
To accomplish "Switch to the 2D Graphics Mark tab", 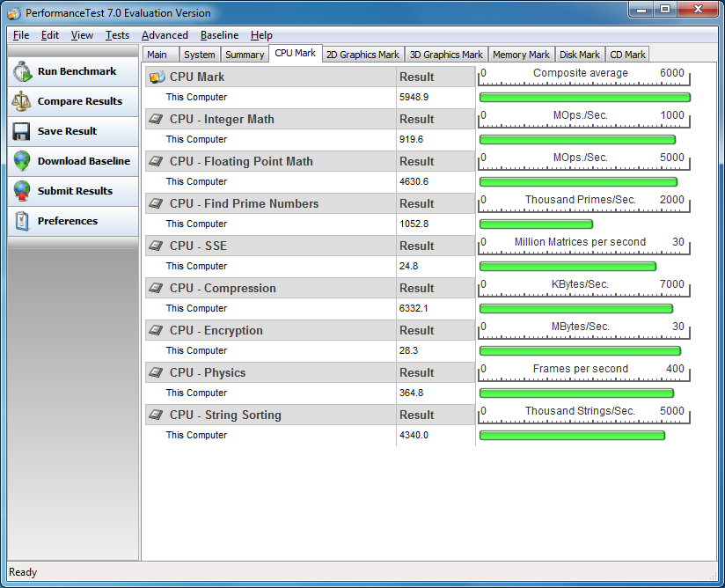I will (x=363, y=55).
